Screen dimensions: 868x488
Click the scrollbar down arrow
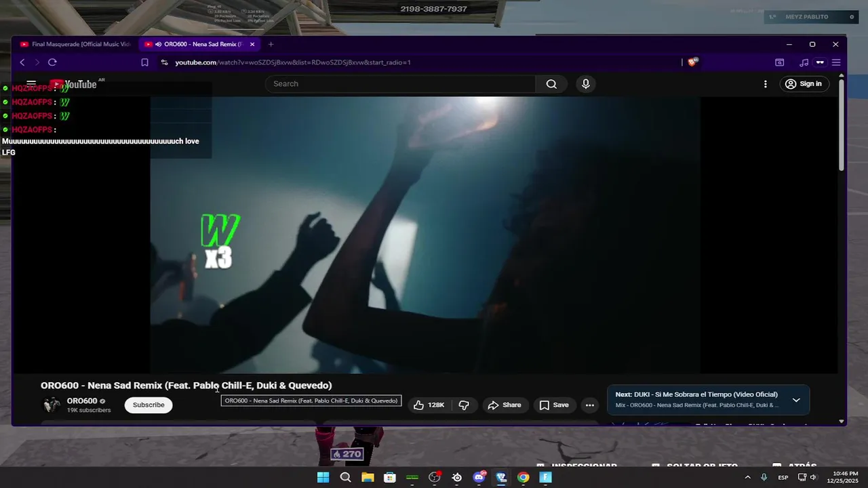[x=842, y=421]
